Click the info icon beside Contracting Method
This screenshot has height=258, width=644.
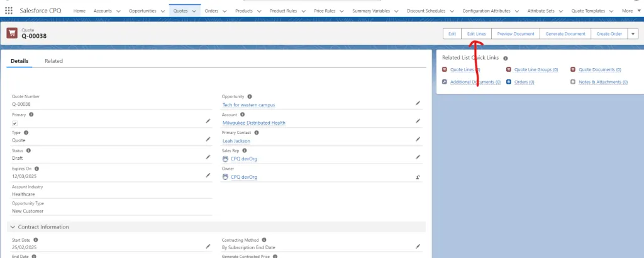[264, 240]
